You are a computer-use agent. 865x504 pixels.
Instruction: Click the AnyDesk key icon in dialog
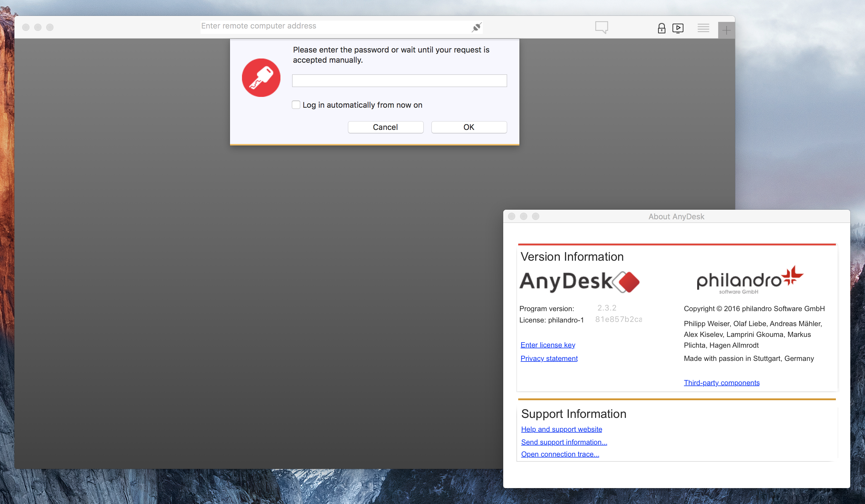[261, 77]
